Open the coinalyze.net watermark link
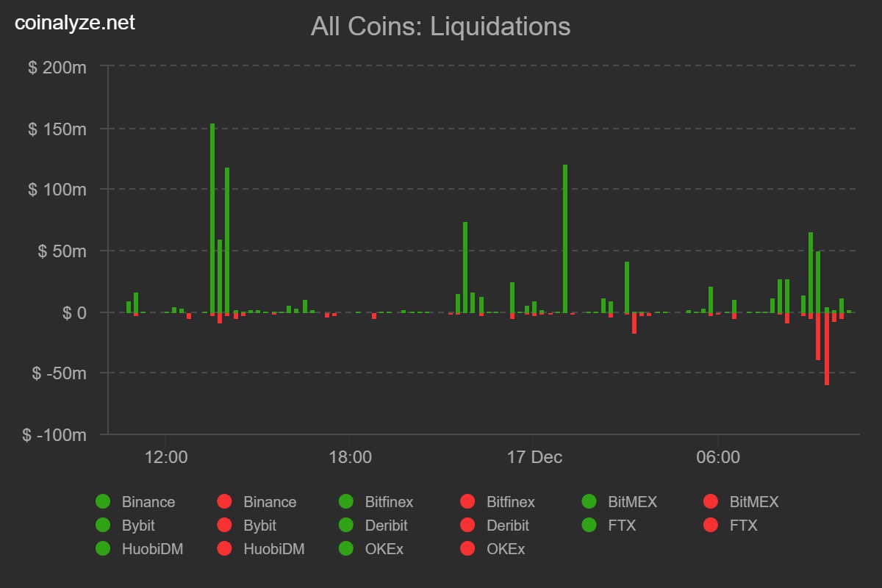 click(x=76, y=24)
